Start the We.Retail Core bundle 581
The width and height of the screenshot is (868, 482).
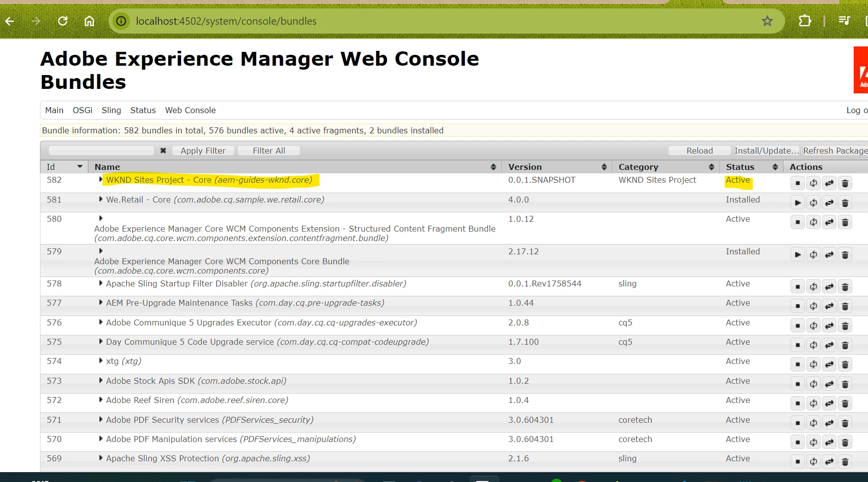pos(797,202)
